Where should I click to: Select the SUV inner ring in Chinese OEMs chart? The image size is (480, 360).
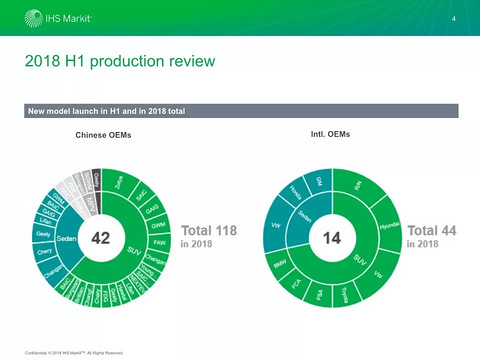133,251
